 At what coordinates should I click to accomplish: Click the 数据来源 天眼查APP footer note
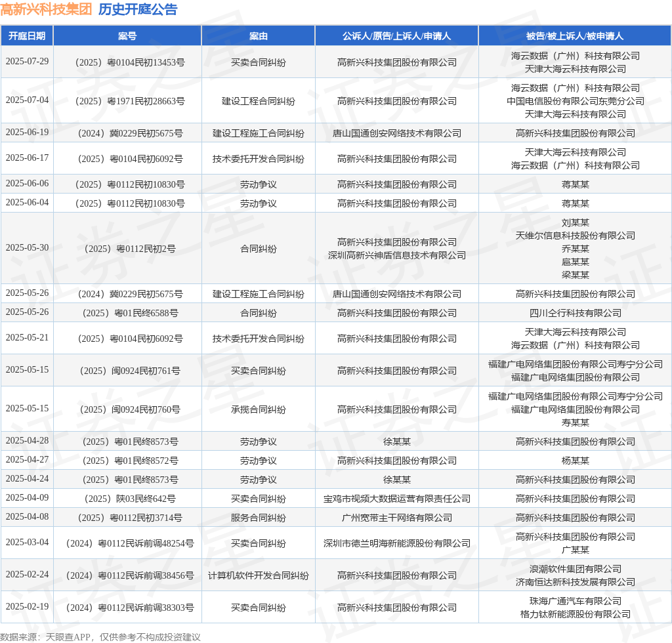tap(100, 637)
